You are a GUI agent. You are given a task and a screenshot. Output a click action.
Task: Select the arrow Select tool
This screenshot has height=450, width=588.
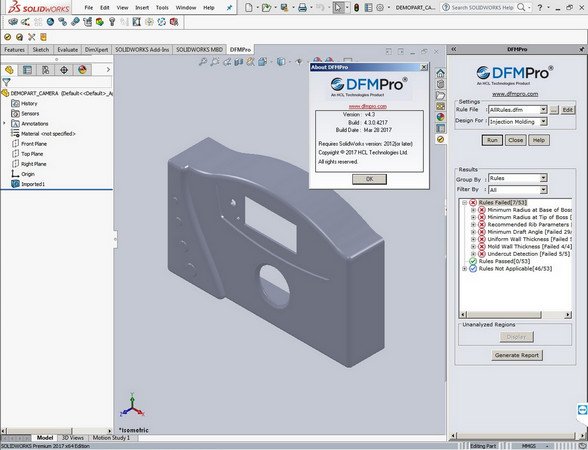pyautogui.click(x=338, y=8)
